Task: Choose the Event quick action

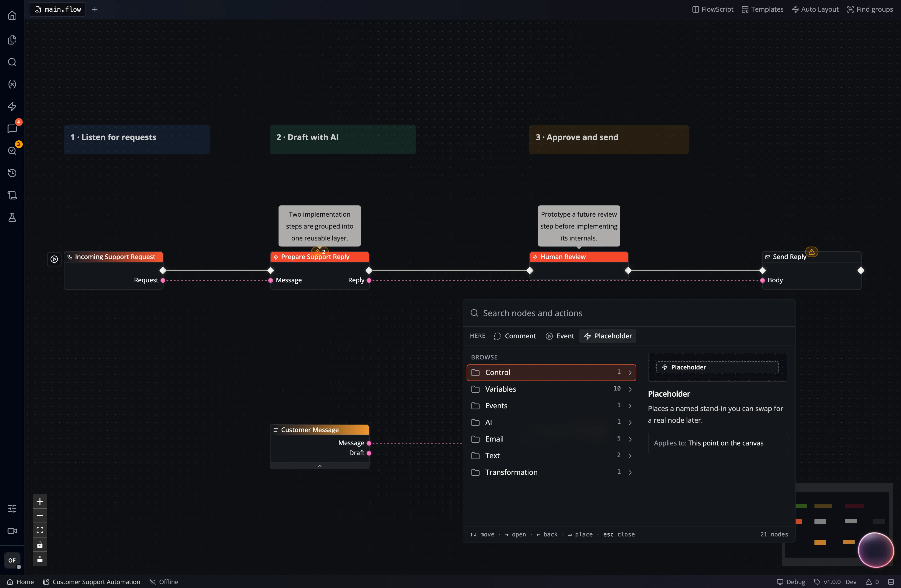Action: pos(560,336)
